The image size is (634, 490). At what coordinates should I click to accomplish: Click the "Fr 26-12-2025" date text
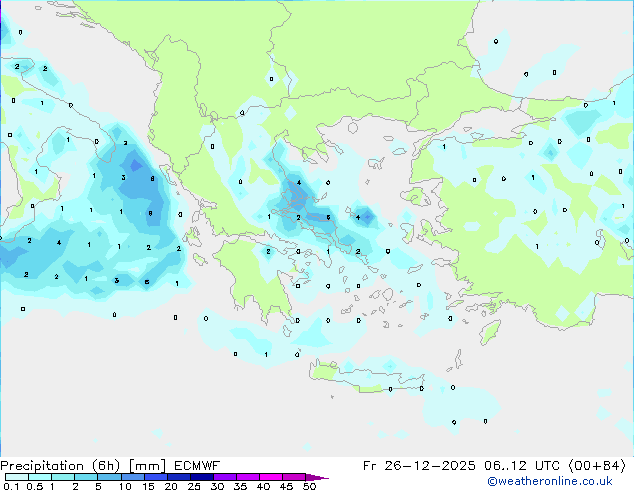(419, 466)
